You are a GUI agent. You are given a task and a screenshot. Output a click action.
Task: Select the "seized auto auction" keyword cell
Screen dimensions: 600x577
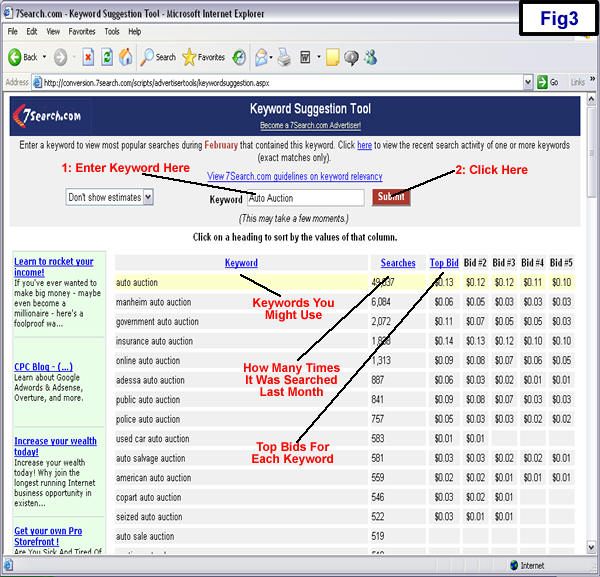coord(241,517)
